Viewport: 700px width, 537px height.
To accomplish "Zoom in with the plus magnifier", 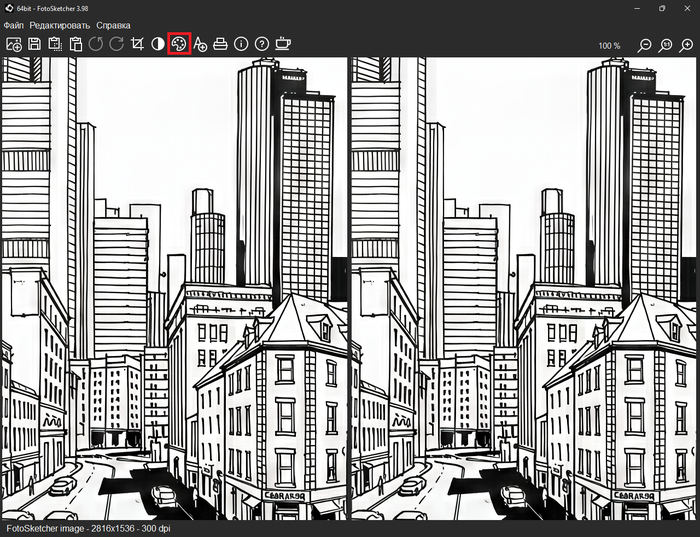I will (x=687, y=46).
